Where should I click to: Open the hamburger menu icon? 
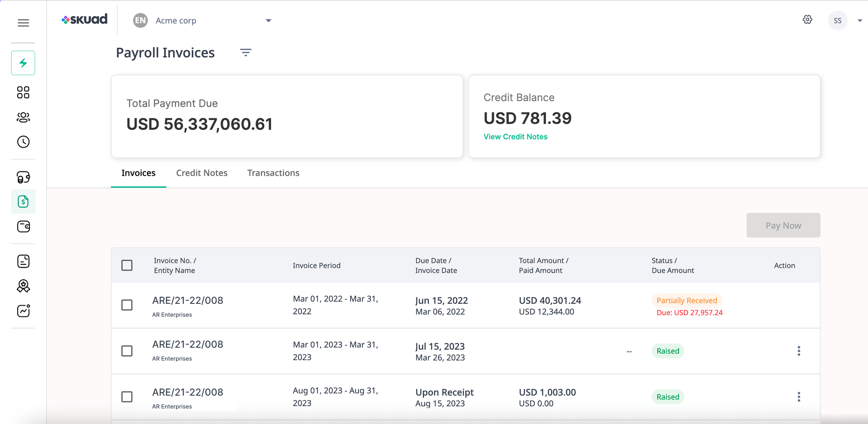coord(23,23)
